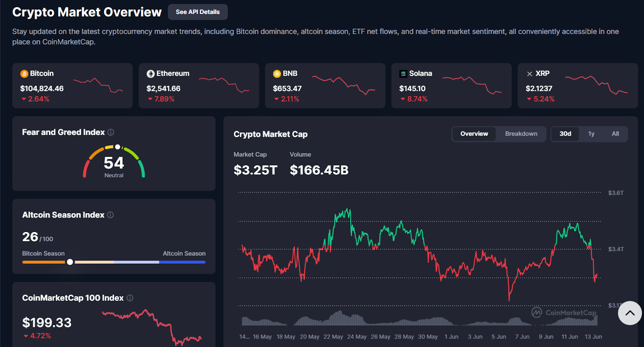Click the 13 Jun date axis label
The height and width of the screenshot is (347, 644).
(x=593, y=337)
